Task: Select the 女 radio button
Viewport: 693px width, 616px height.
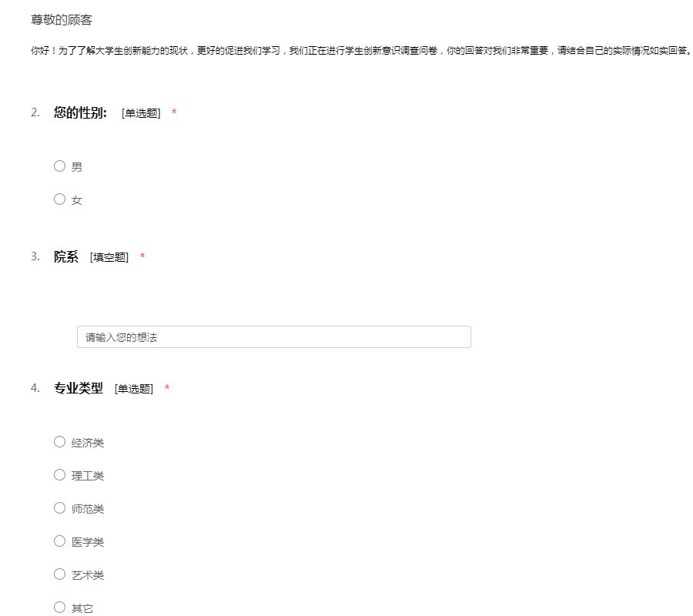Action: (59, 199)
